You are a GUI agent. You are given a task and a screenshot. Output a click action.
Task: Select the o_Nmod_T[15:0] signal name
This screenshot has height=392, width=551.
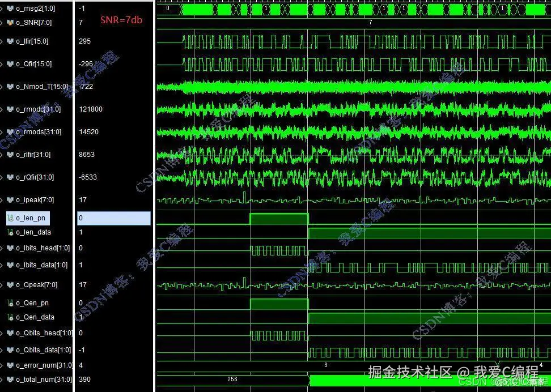[x=42, y=87]
